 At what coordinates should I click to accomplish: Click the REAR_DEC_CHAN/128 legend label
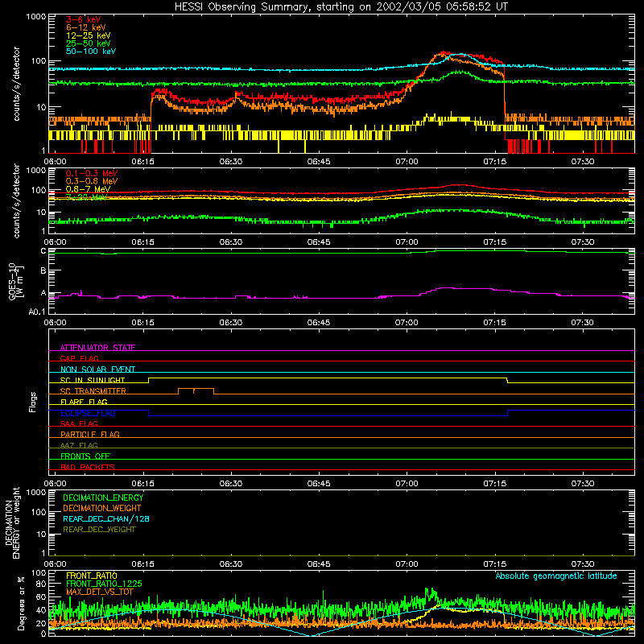point(106,518)
